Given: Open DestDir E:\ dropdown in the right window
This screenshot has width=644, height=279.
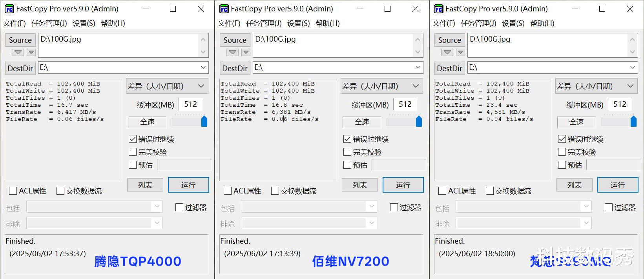Looking at the screenshot, I should coord(633,67).
